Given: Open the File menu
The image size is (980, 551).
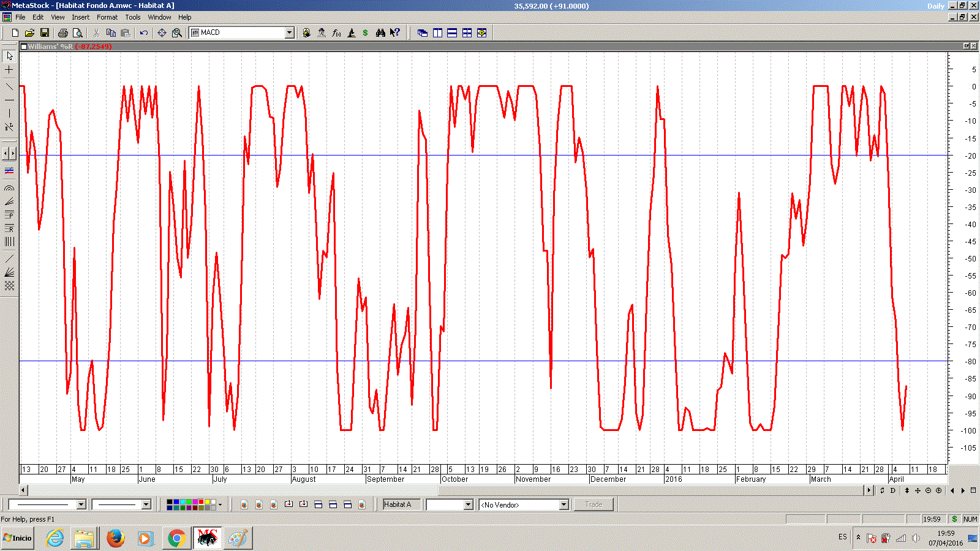Looking at the screenshot, I should 20,17.
